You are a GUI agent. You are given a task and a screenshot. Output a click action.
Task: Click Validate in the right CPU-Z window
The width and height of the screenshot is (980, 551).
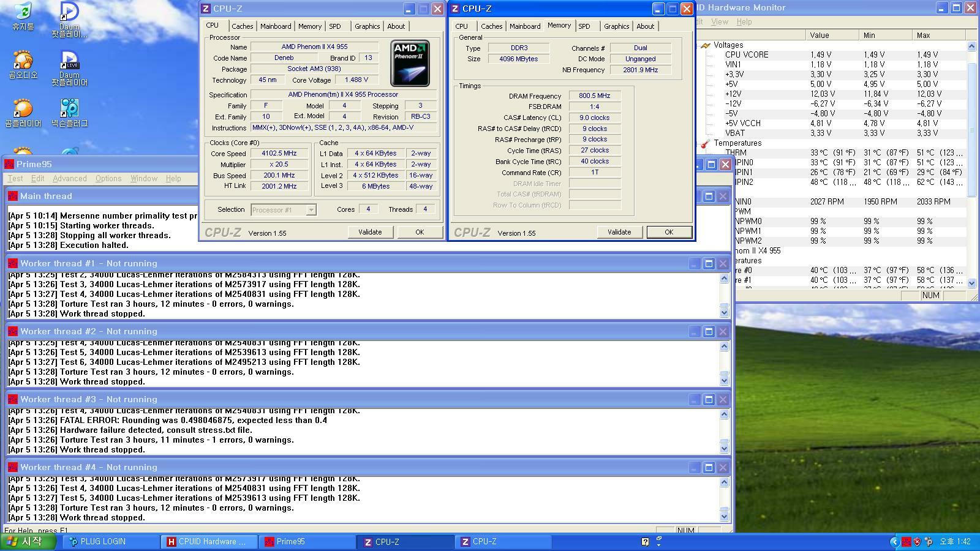coord(619,232)
